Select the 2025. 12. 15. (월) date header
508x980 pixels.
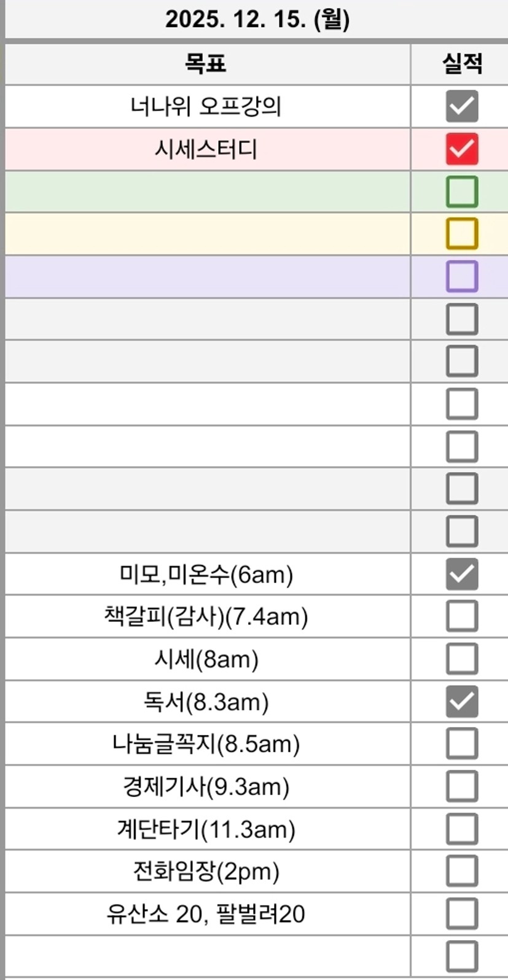coord(257,20)
